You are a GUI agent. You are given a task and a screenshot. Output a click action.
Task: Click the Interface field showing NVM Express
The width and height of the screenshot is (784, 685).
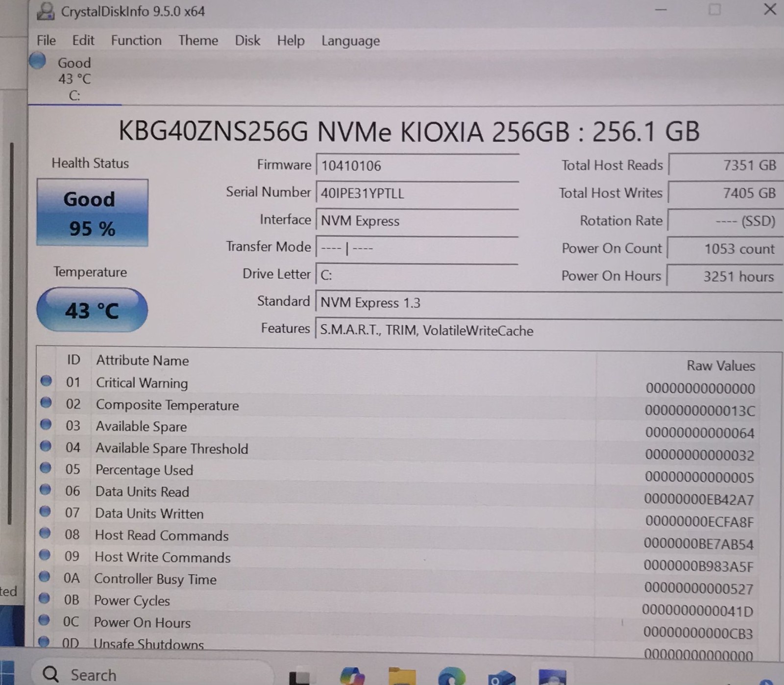point(417,220)
